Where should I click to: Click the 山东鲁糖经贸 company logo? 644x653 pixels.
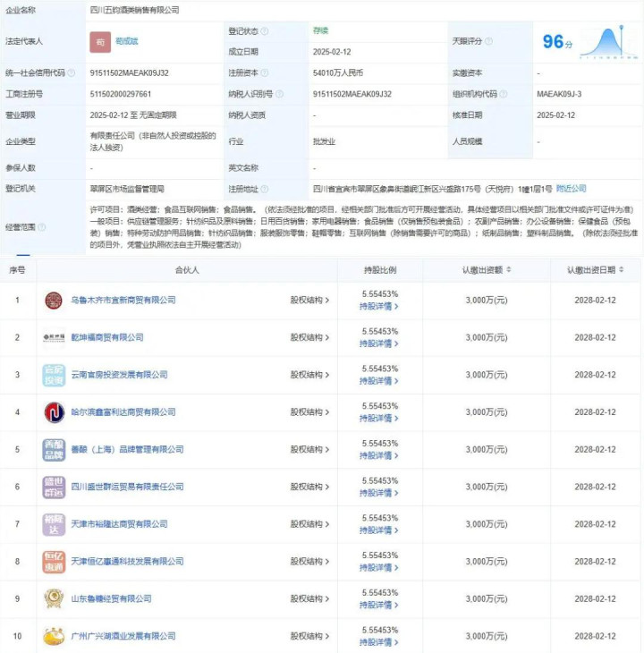click(x=54, y=598)
